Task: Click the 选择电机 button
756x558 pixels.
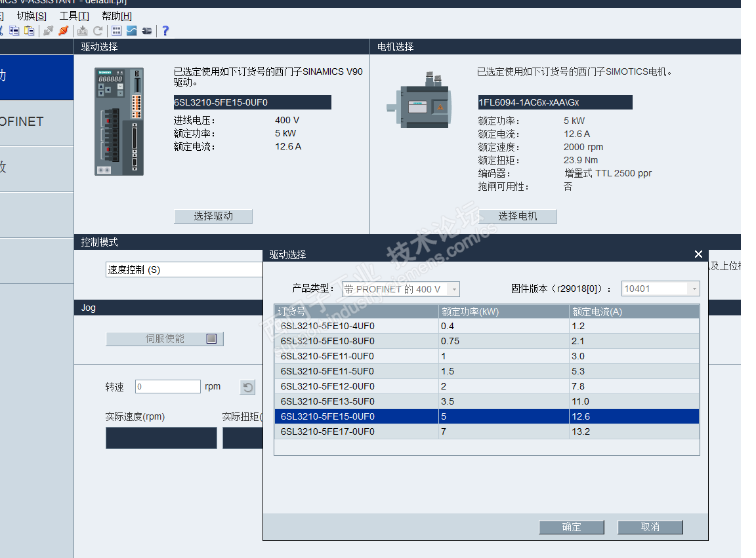Action: click(518, 216)
